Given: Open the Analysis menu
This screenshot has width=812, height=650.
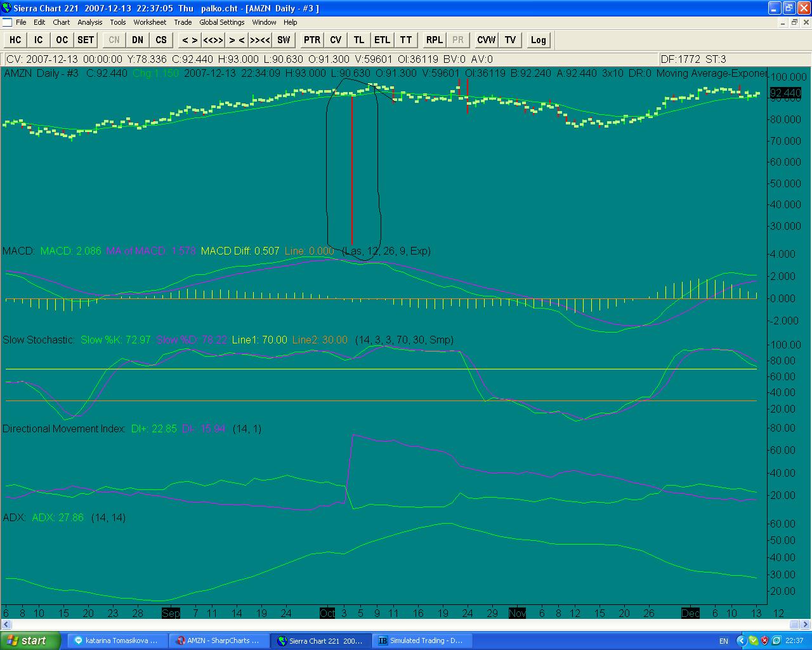Looking at the screenshot, I should click(89, 22).
